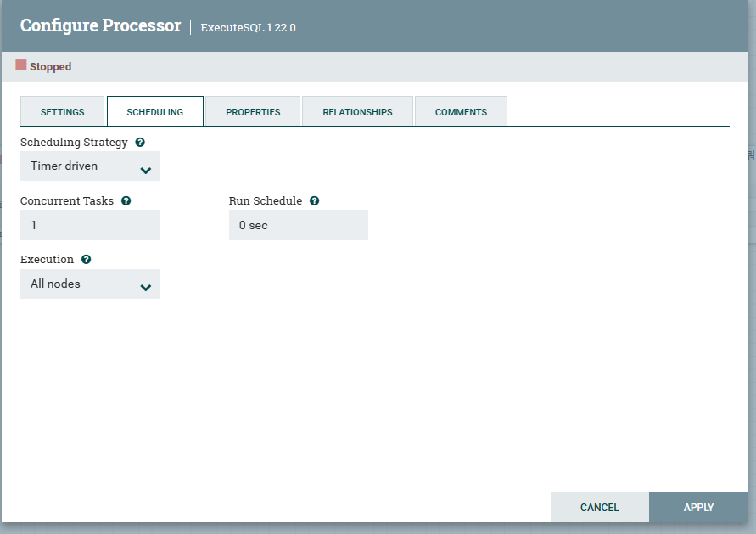Open the Comments tab
Image resolution: width=756 pixels, height=534 pixels.
[x=461, y=111]
